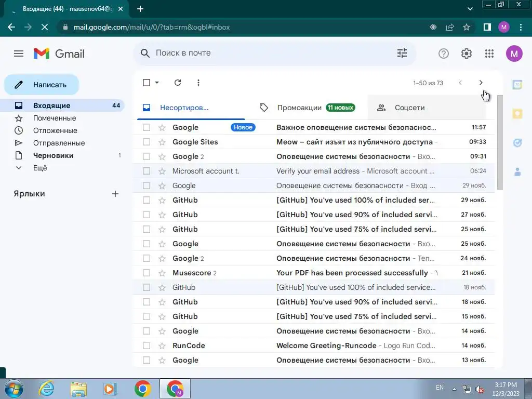Star the Google Sites email
This screenshot has width=532, height=399.
[x=162, y=142]
